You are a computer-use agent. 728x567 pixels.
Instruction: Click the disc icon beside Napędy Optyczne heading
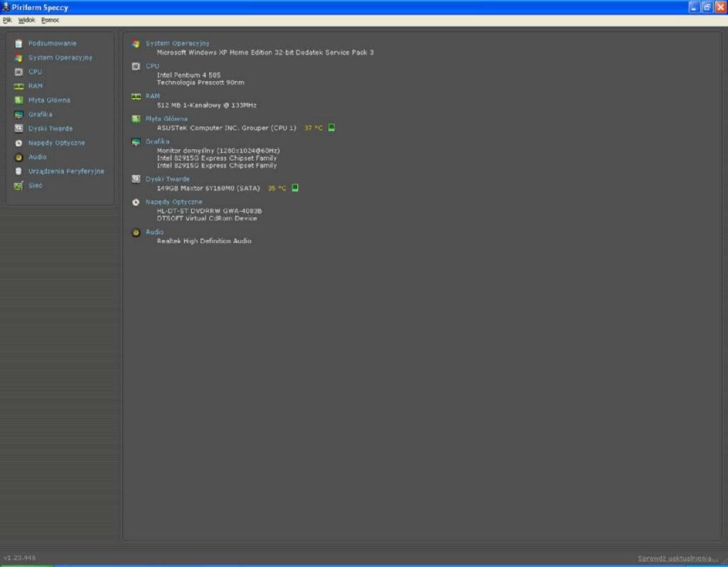tap(136, 202)
